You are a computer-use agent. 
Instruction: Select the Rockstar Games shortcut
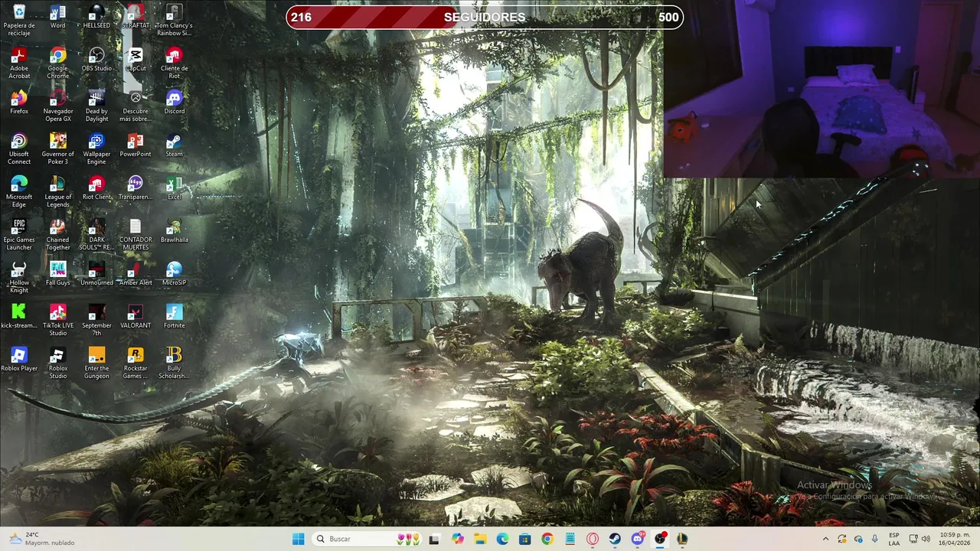[x=136, y=363]
